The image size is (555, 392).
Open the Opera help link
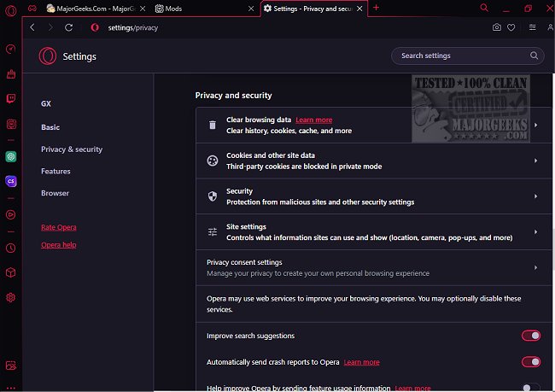click(59, 245)
